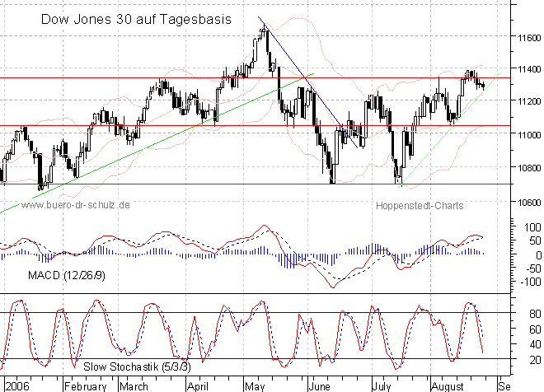
Task: Click the June month label
Action: (320, 386)
